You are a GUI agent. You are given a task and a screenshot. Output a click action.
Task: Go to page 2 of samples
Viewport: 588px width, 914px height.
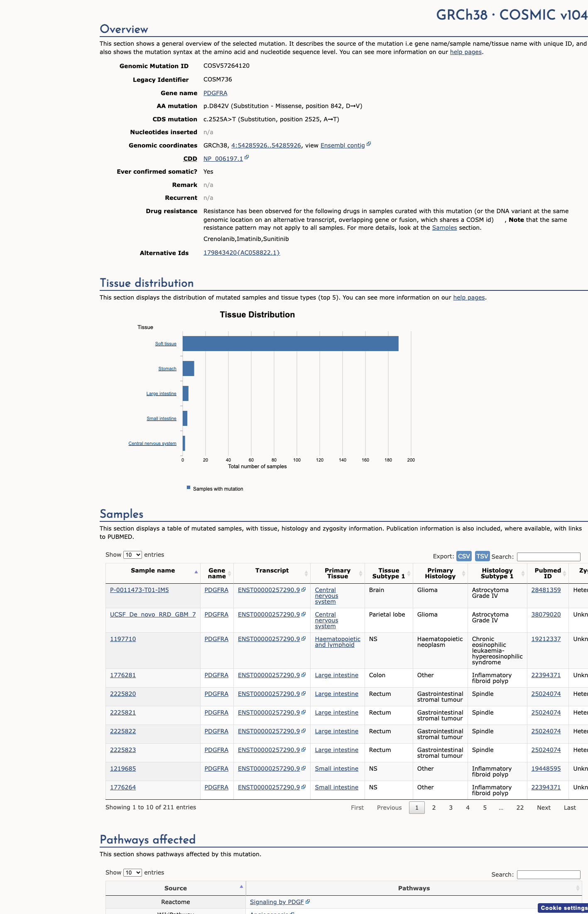(x=434, y=808)
